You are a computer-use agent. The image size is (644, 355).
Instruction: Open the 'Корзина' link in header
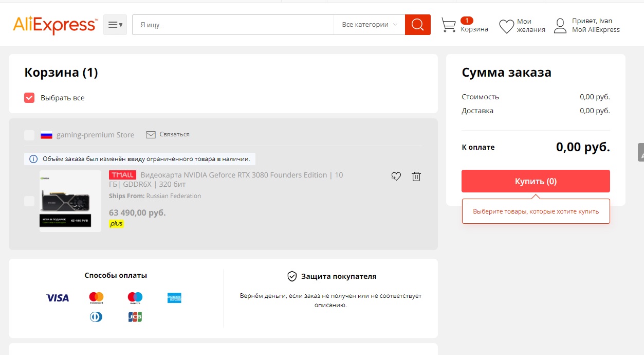474,29
